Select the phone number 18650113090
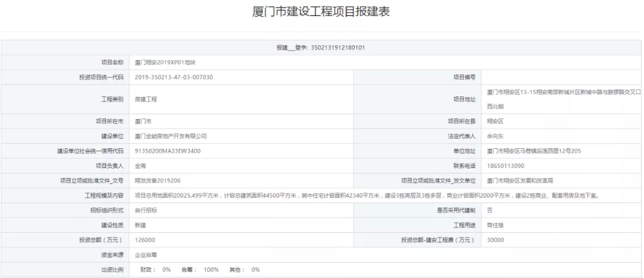Viewport: 644px width, 278px height. coord(506,165)
